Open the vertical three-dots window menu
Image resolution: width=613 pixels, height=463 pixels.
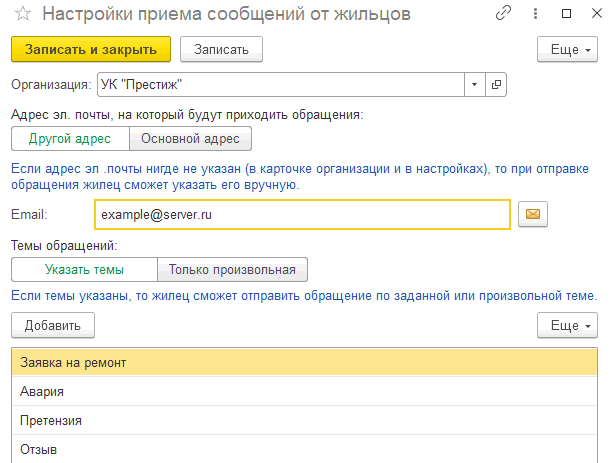(x=535, y=14)
